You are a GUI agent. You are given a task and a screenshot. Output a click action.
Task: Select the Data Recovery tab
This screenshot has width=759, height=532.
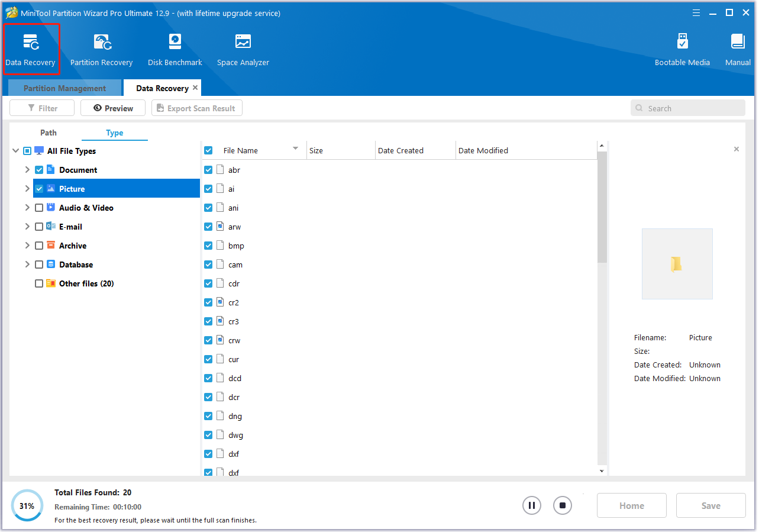pyautogui.click(x=162, y=88)
